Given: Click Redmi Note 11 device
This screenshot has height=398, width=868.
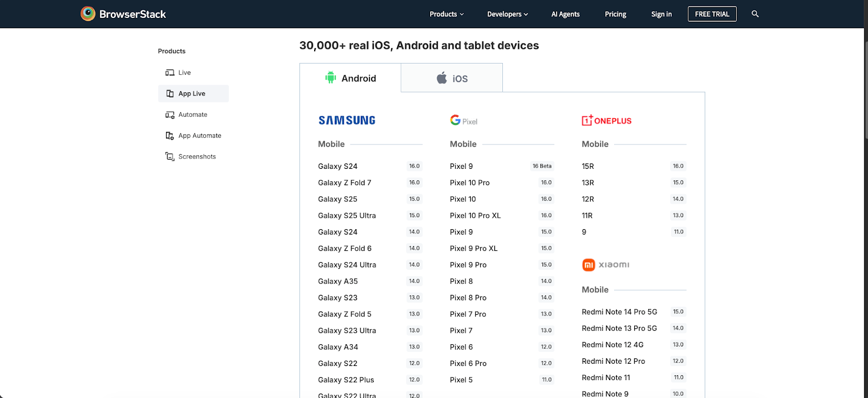Looking at the screenshot, I should (606, 377).
